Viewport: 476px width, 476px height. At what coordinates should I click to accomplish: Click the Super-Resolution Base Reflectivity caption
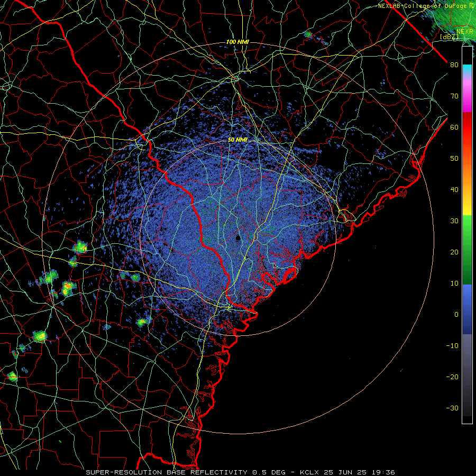tap(240, 472)
